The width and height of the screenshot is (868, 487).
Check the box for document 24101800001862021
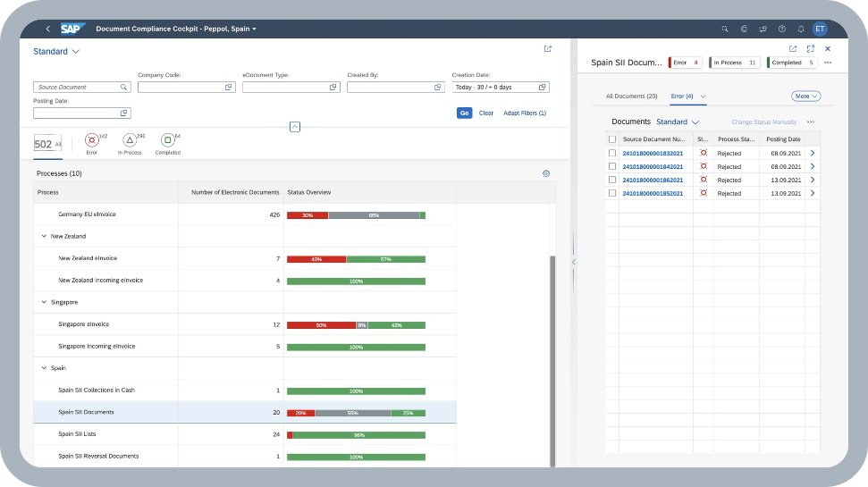click(x=611, y=180)
